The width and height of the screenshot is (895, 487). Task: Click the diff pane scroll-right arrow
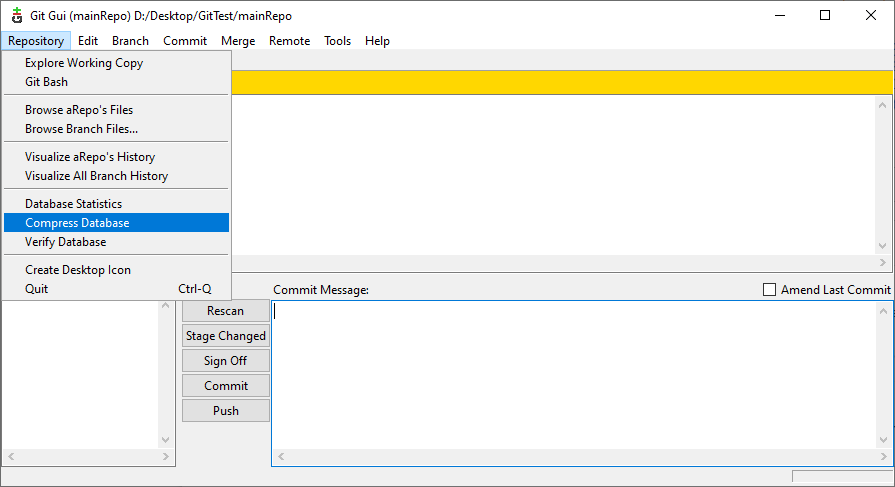[x=882, y=263]
